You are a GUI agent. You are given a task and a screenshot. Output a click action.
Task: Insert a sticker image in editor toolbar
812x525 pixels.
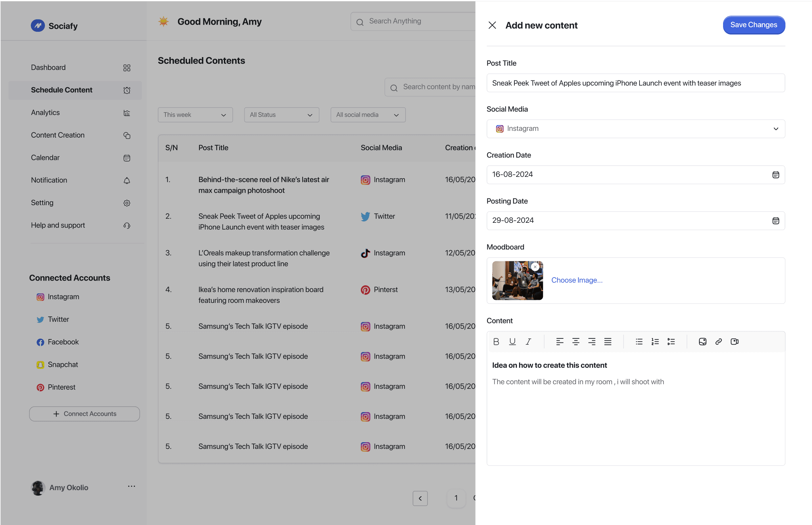(x=702, y=341)
